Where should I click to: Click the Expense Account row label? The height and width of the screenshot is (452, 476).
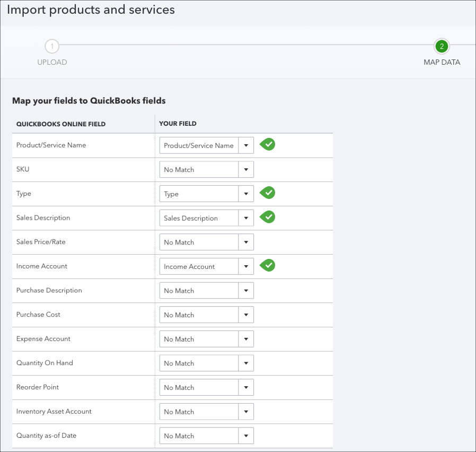pyautogui.click(x=43, y=338)
